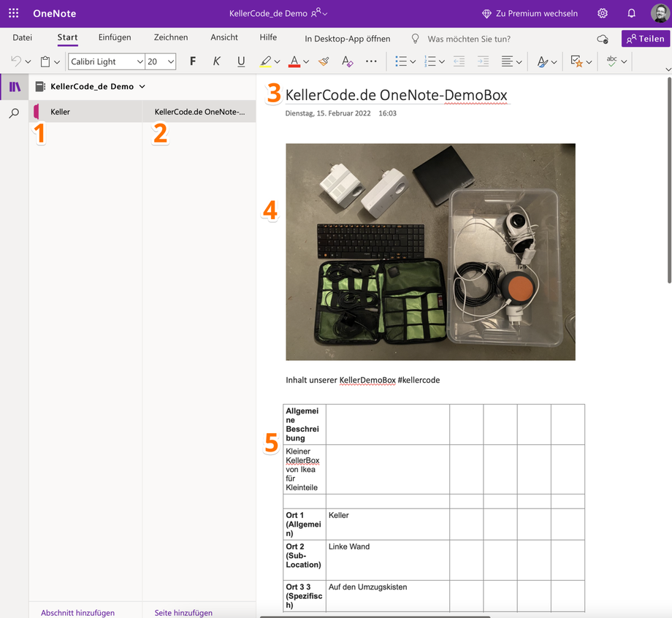This screenshot has height=618, width=672.
Task: Open the search magnifier in sidebar
Action: pyautogui.click(x=14, y=113)
